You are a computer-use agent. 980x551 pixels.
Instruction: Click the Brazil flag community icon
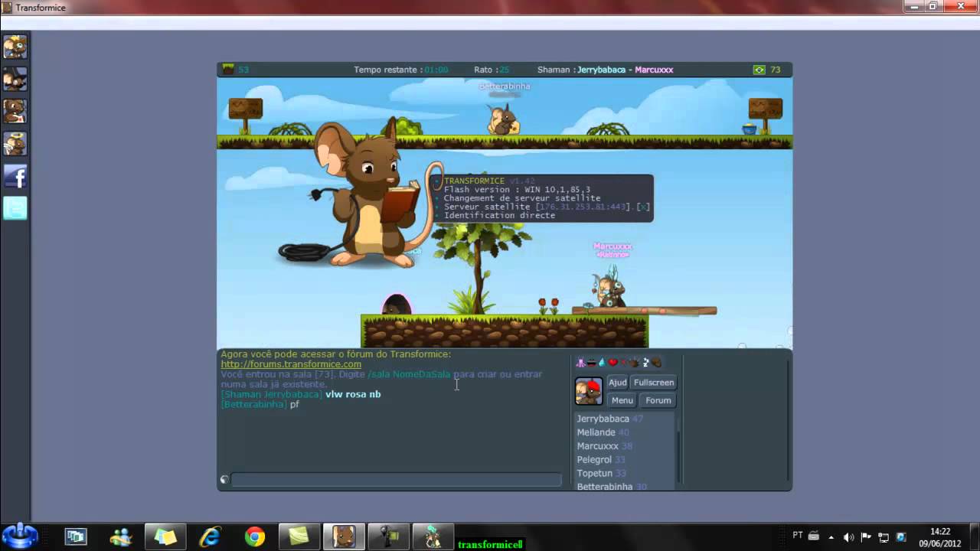point(759,70)
